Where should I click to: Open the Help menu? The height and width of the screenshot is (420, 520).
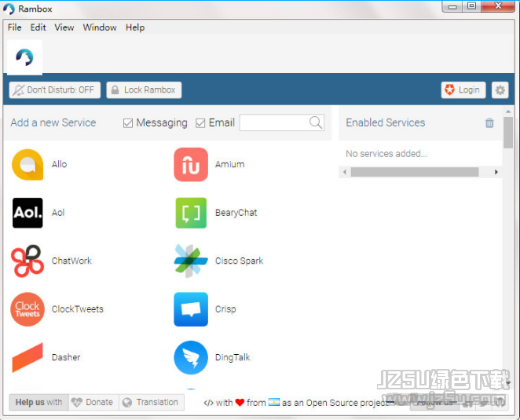(x=135, y=27)
